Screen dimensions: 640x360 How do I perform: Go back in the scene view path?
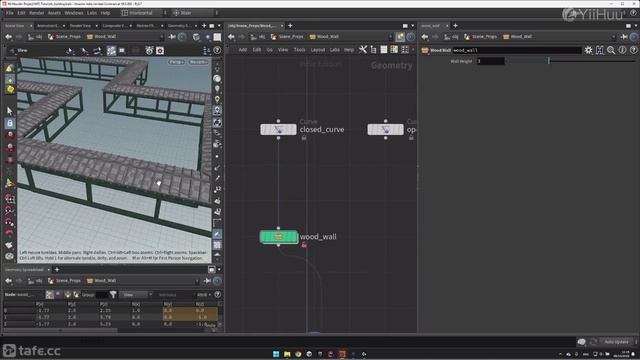[x=9, y=37]
